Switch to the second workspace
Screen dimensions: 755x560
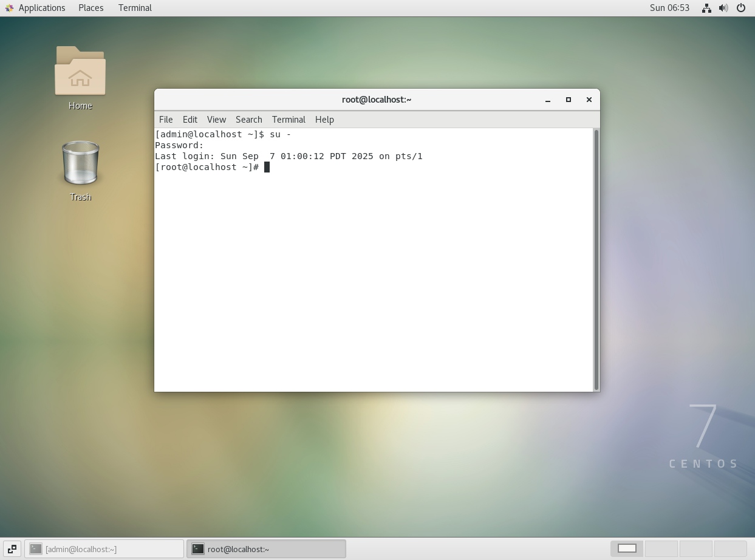pyautogui.click(x=661, y=548)
